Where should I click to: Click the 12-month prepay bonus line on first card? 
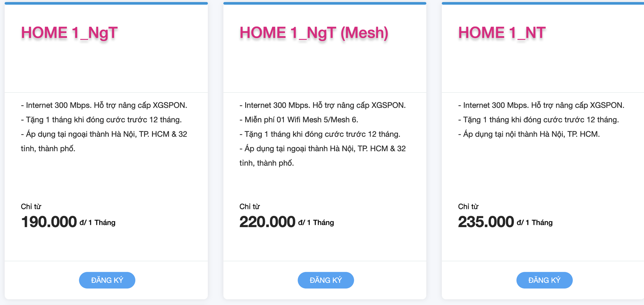pos(102,119)
